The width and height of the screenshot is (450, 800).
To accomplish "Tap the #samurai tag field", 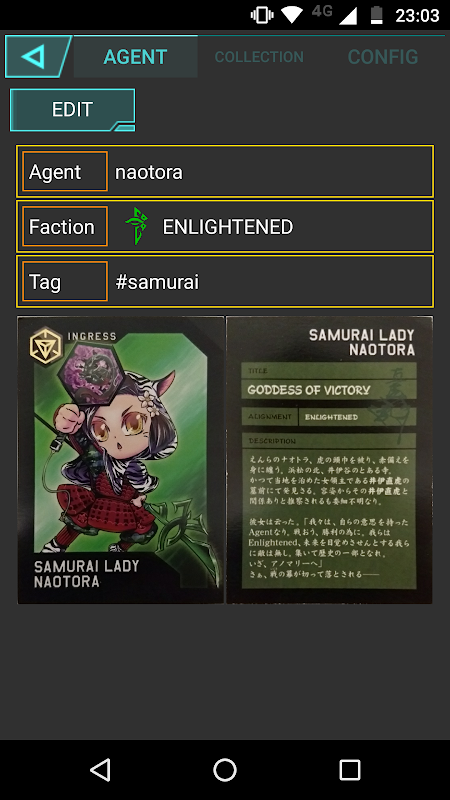I will [x=225, y=282].
